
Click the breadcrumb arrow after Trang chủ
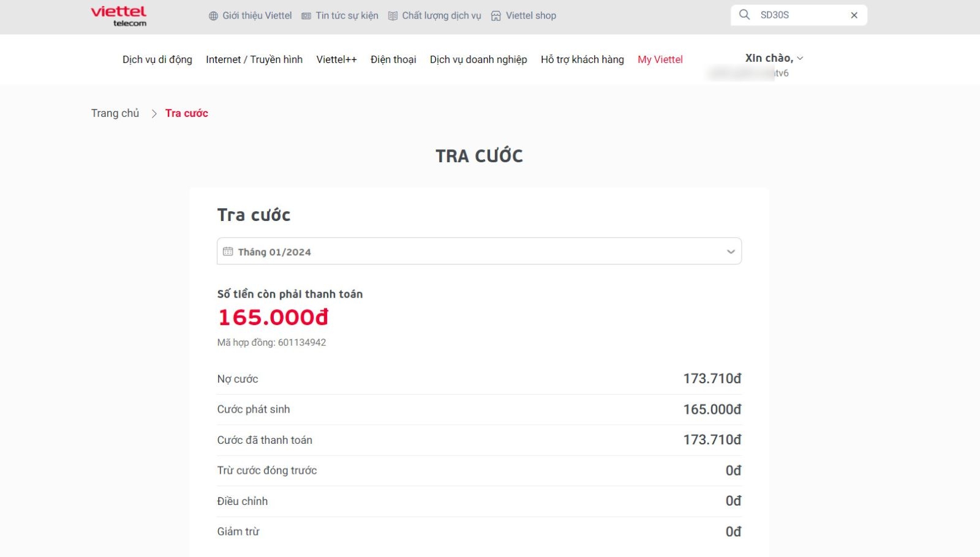(x=154, y=113)
